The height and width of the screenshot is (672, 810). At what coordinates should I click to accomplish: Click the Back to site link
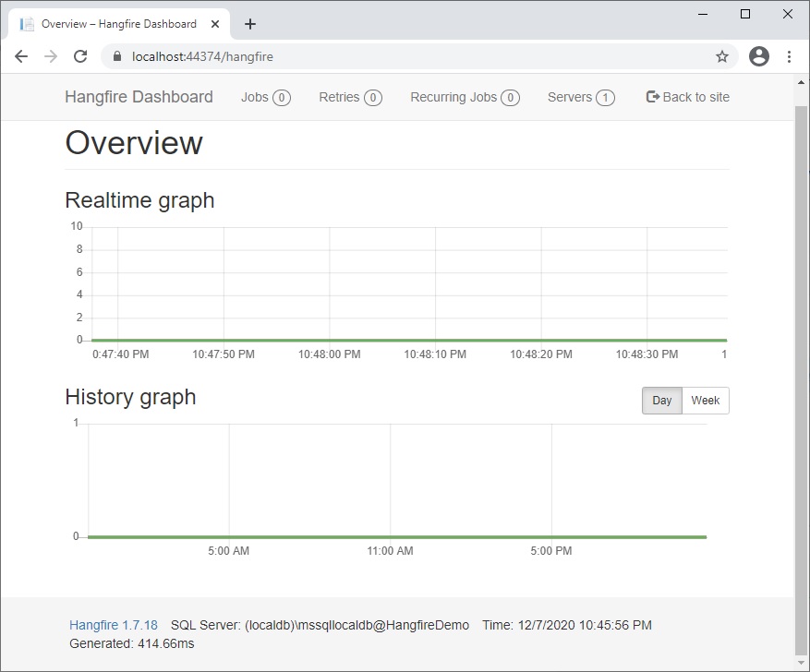pos(687,97)
